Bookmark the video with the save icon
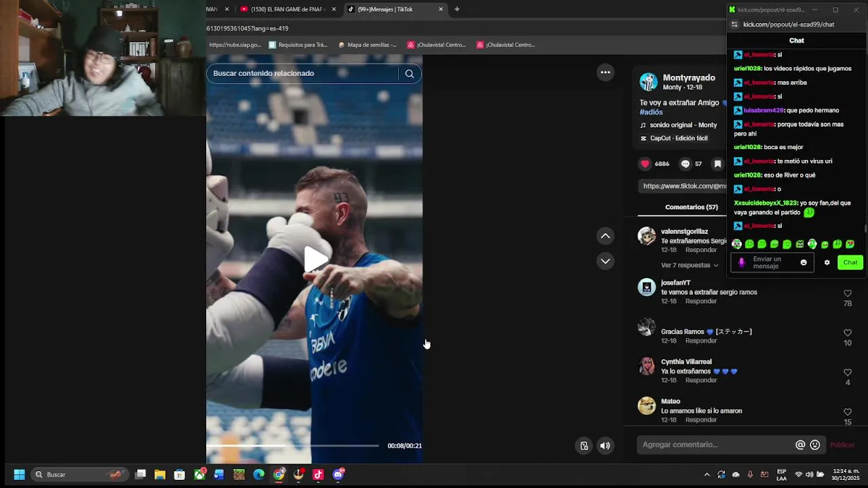868x488 pixels. pyautogui.click(x=717, y=164)
